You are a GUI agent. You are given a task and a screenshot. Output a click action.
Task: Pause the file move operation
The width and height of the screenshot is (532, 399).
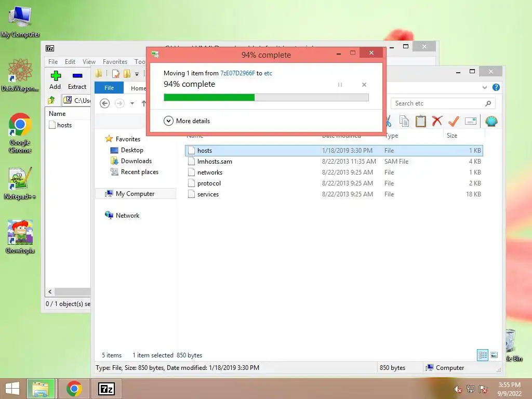pos(340,85)
